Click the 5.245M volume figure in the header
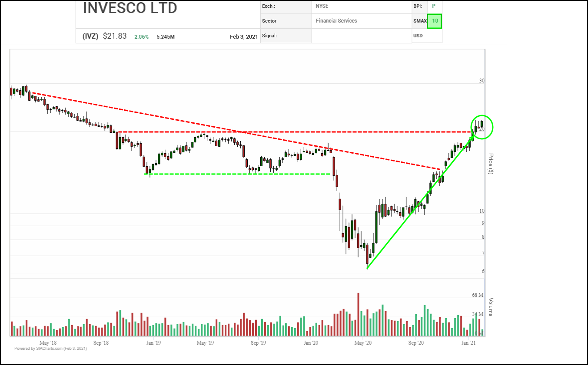 click(x=166, y=37)
